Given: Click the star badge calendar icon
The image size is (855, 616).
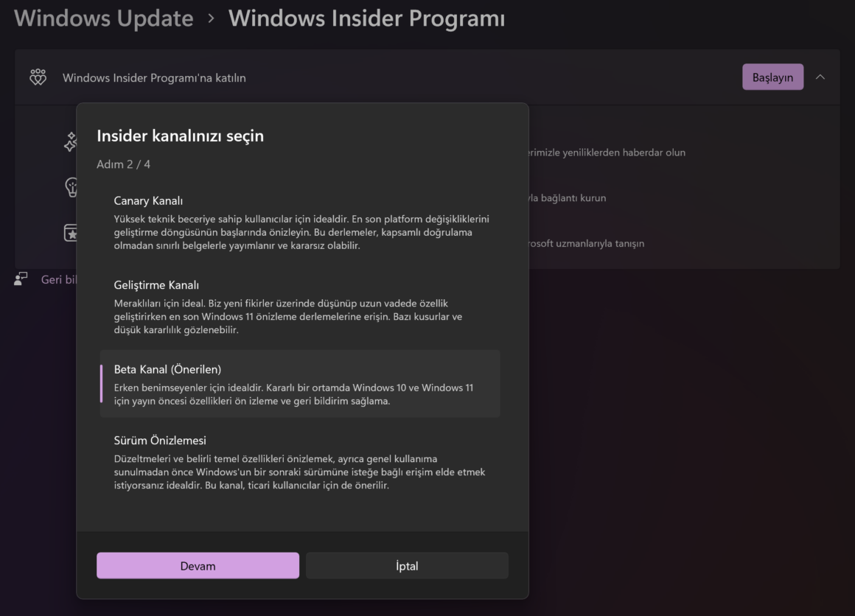Looking at the screenshot, I should coord(70,233).
